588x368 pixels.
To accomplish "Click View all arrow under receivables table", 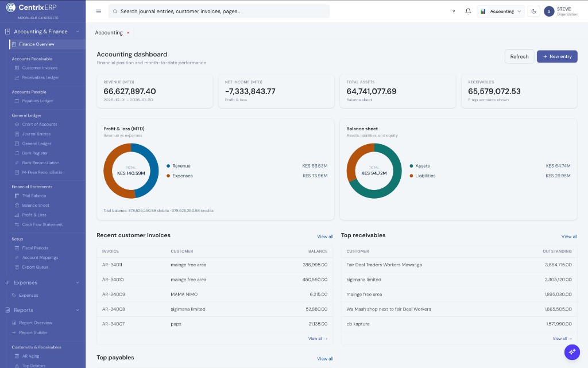I will (562, 338).
